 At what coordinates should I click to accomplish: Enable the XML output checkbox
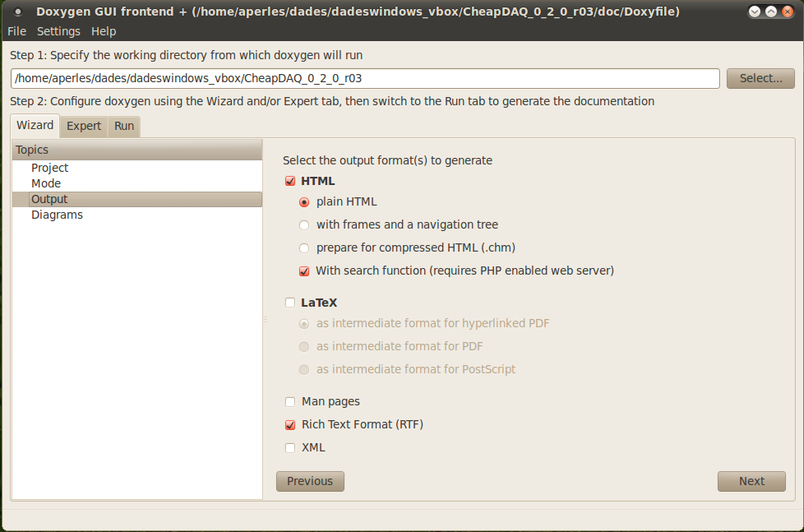[290, 448]
